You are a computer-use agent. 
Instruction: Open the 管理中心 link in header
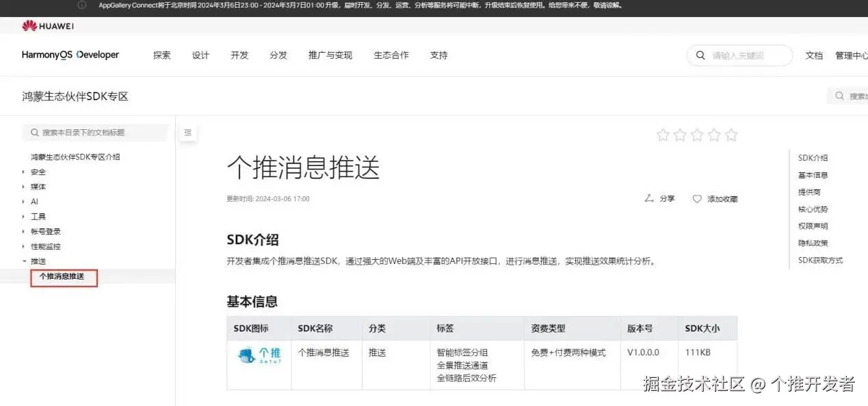pyautogui.click(x=852, y=55)
